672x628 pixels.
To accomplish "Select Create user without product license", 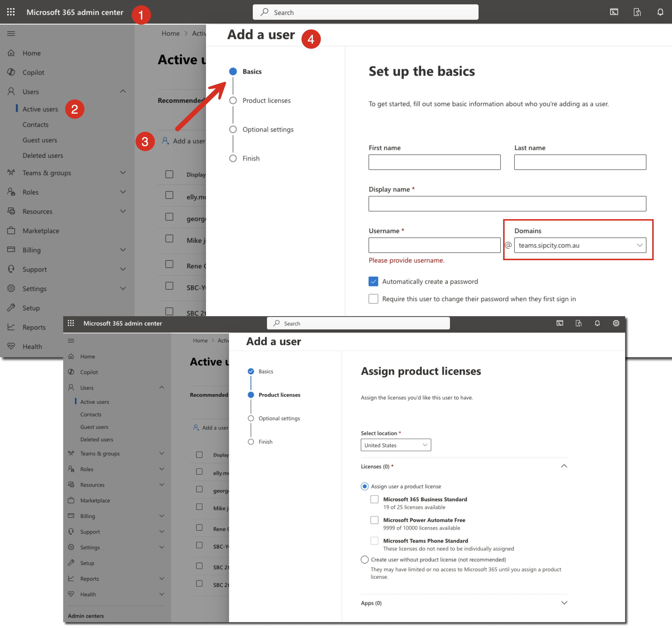I will tap(364, 560).
